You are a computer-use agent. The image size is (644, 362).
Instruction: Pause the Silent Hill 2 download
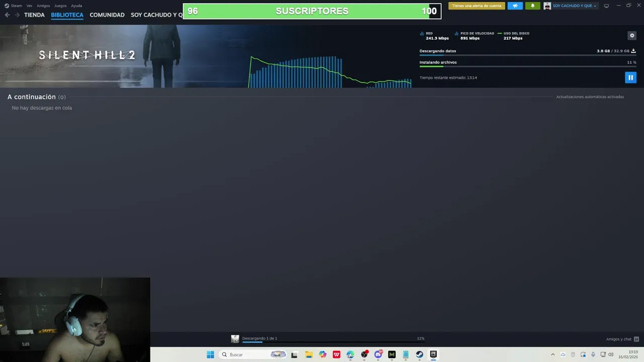pos(630,77)
